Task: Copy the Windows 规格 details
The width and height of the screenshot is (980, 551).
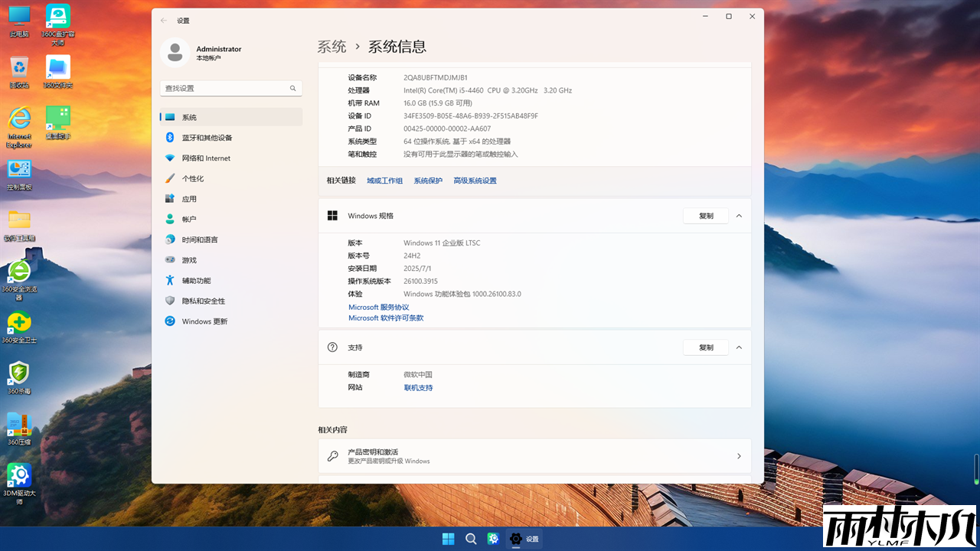Action: 705,215
